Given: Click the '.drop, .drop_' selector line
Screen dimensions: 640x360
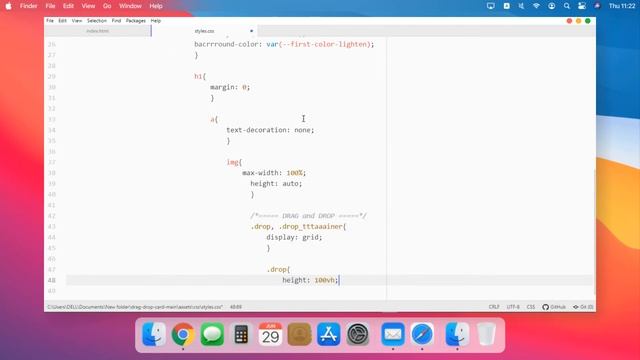Looking at the screenshot, I should (x=298, y=227).
